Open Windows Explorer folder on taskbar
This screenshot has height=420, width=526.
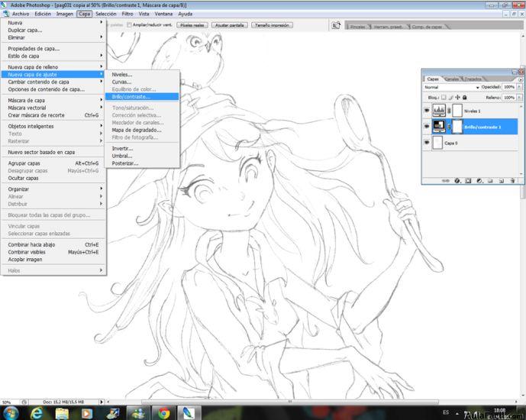point(62,413)
